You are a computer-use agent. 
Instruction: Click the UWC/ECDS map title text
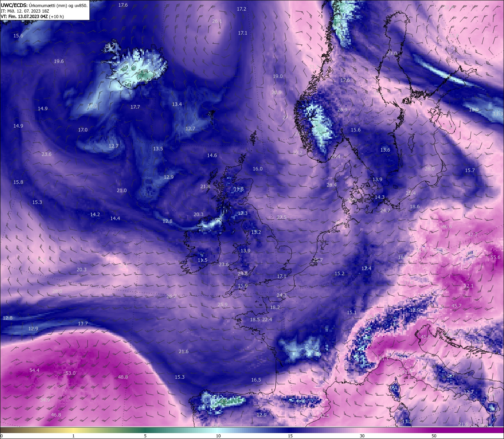[44, 6]
